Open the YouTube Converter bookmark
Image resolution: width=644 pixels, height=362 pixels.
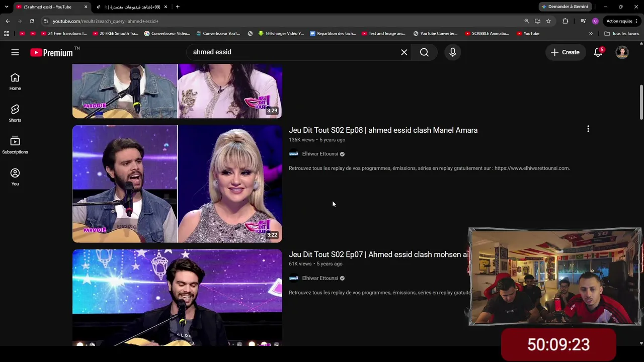coord(435,34)
